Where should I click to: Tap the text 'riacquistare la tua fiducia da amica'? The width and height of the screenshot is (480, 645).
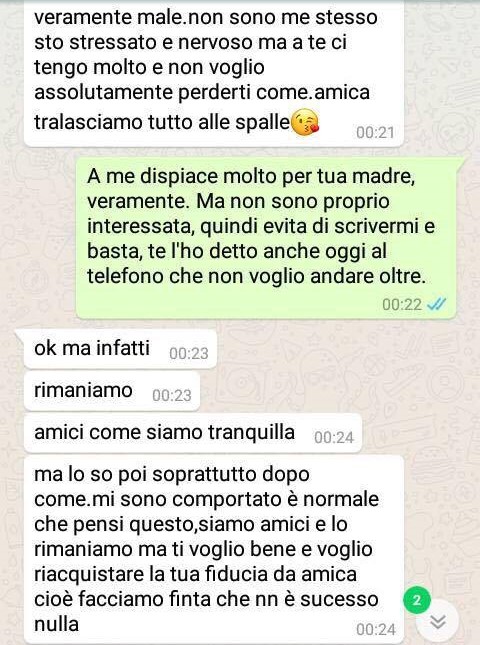click(x=195, y=574)
